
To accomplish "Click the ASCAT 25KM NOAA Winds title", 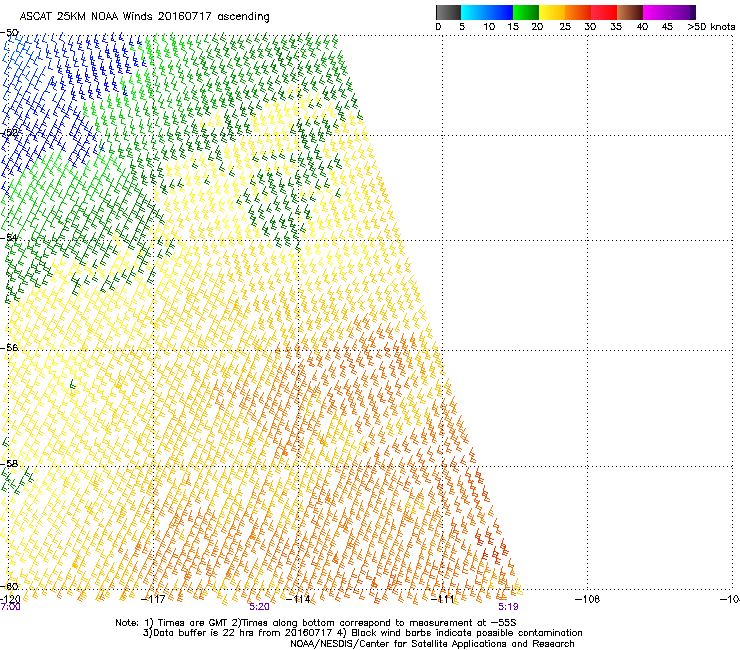I will point(144,17).
